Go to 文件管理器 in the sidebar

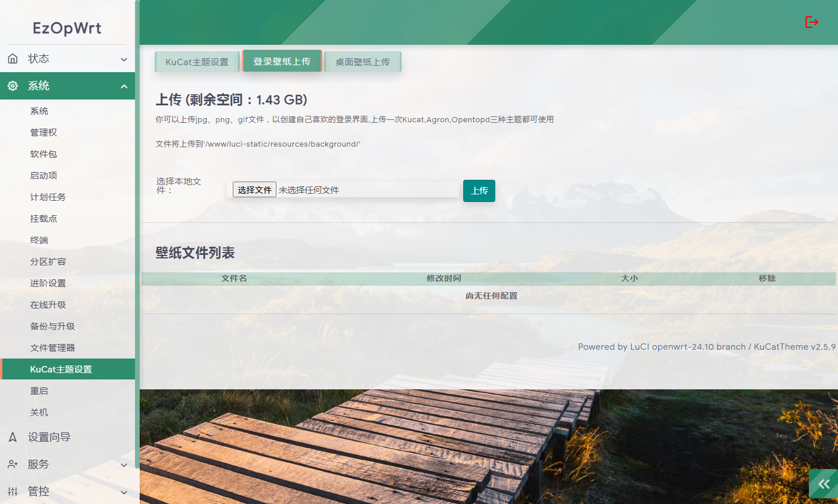[x=52, y=348]
